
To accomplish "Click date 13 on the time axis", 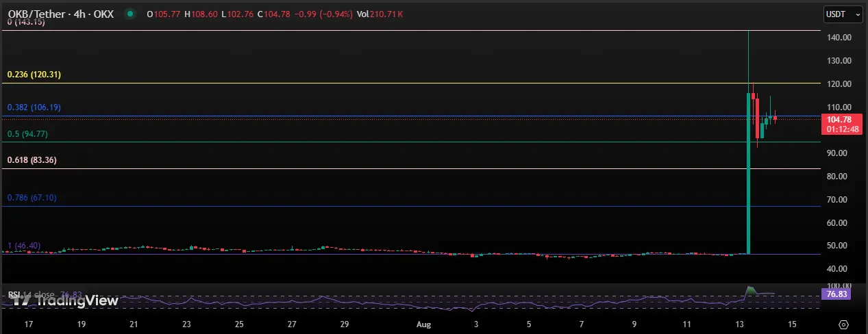I will point(739,323).
